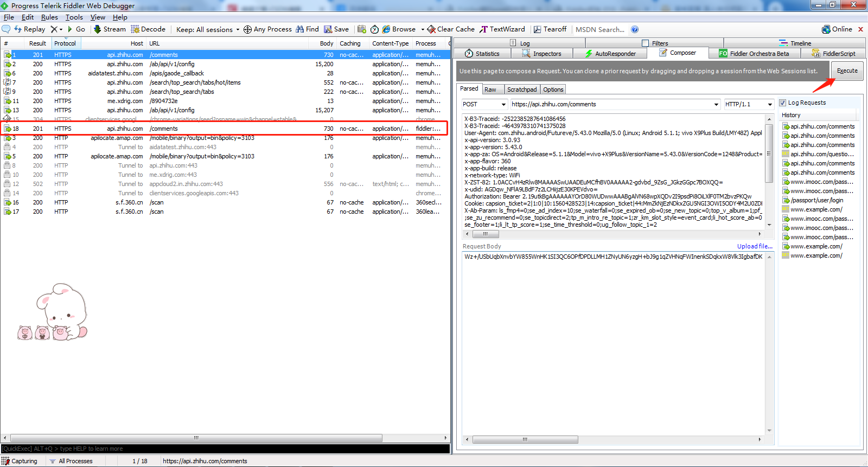Screen dimensions: 868x467
Task: Select session 2 /ab/api/v1/config
Action: click(225, 64)
